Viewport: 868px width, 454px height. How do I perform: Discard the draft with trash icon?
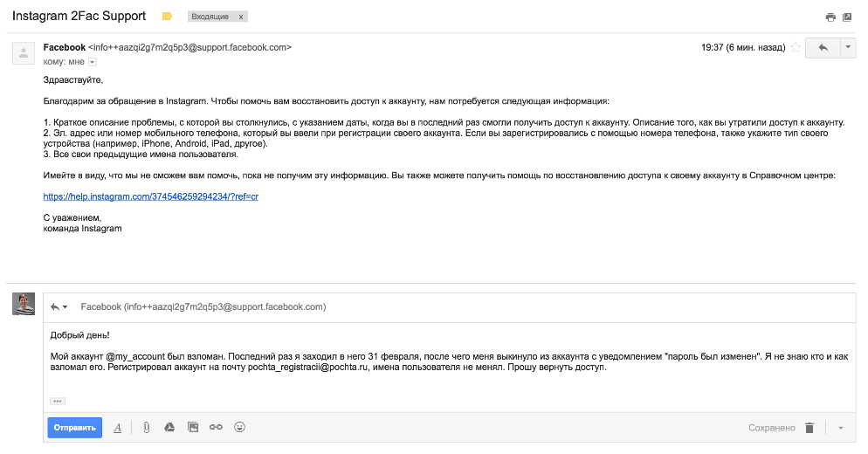[809, 428]
